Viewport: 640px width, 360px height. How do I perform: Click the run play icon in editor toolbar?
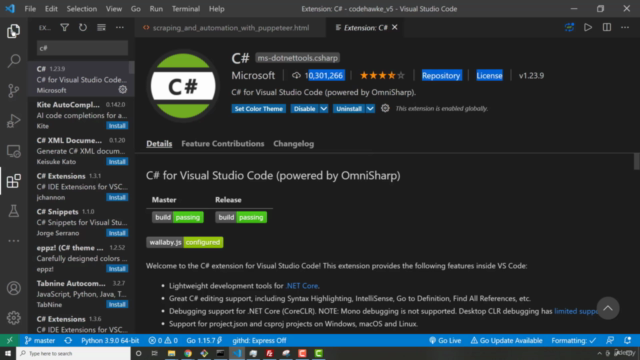(588, 27)
